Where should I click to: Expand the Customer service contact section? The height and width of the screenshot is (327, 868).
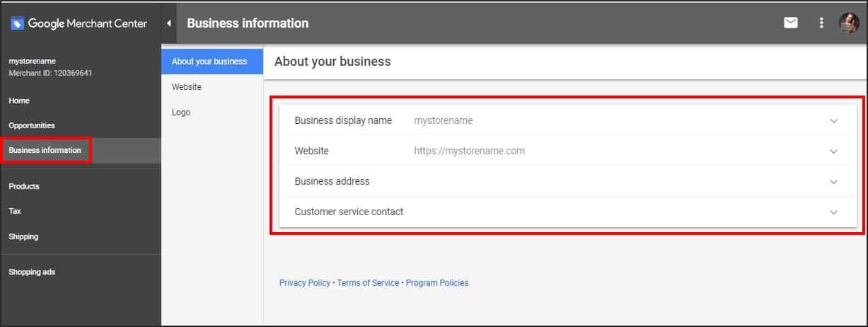coord(833,212)
